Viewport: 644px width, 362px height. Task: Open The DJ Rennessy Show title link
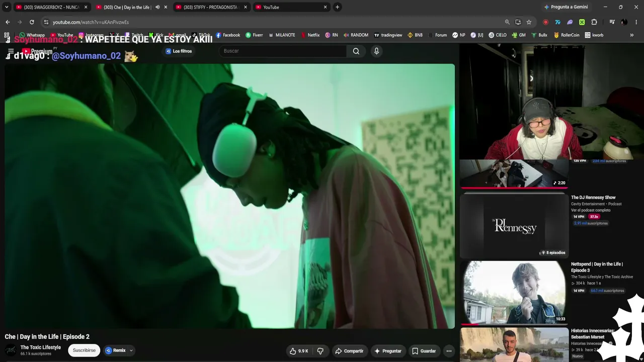point(593,198)
